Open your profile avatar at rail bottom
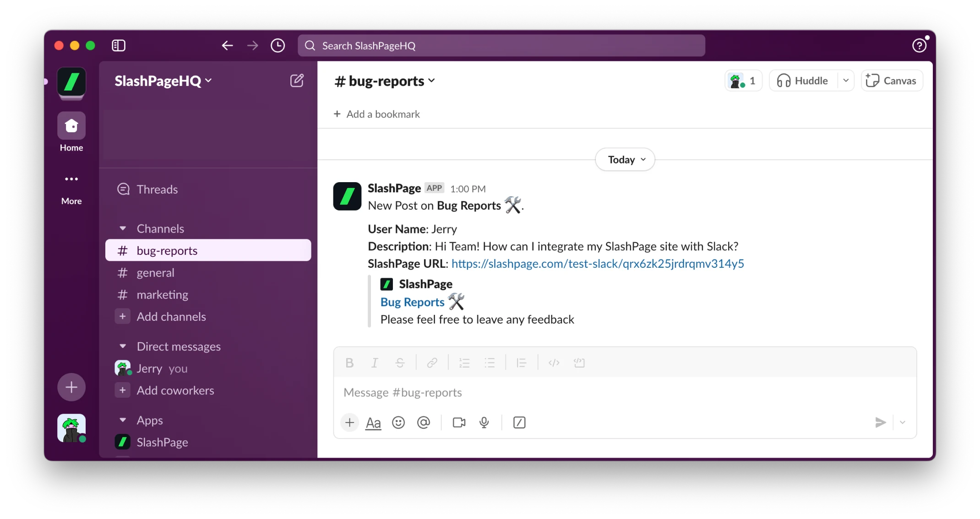Screen dimensions: 980x519 [x=71, y=428]
